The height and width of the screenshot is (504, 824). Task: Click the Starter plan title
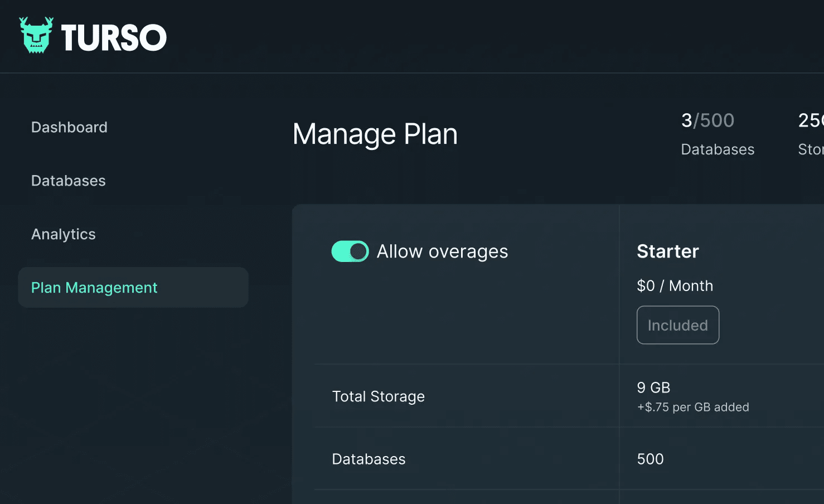668,251
